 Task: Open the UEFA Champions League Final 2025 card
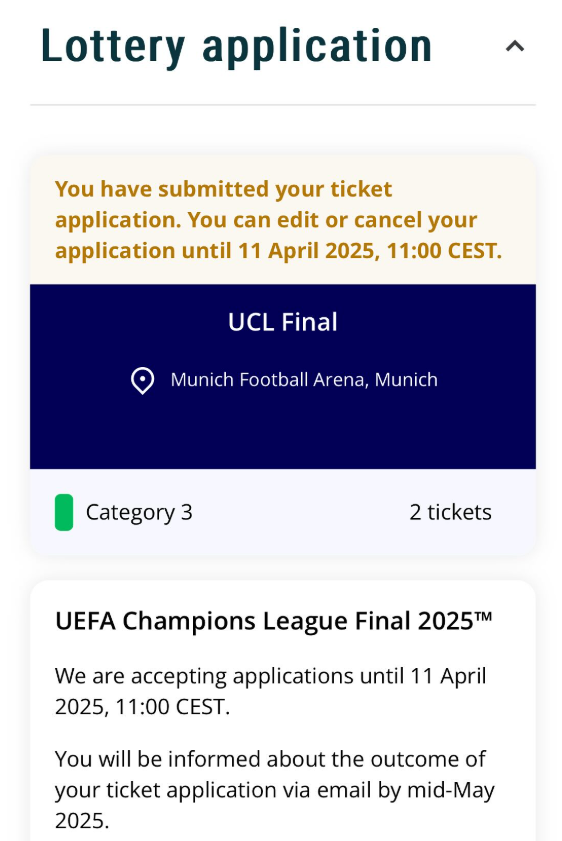pos(283,710)
